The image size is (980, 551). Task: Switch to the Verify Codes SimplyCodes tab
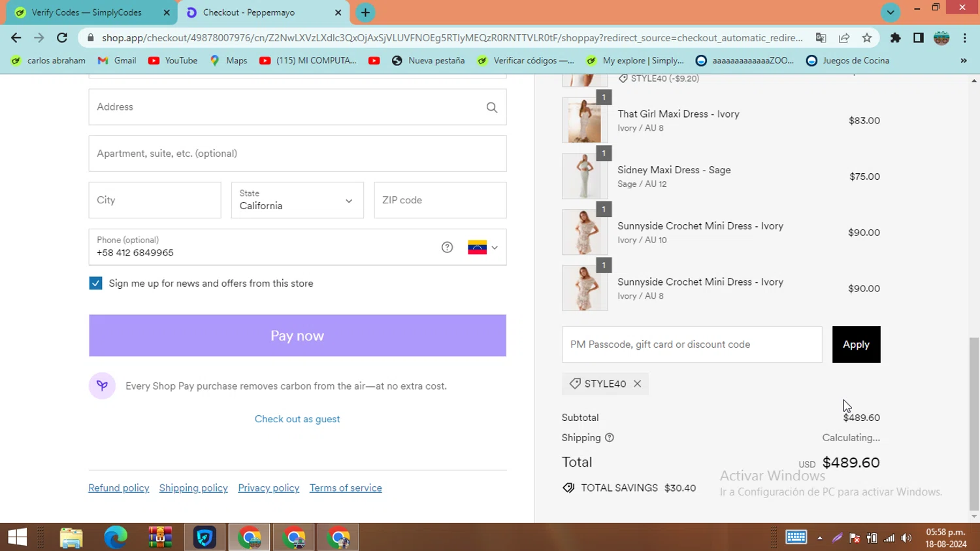(x=86, y=12)
